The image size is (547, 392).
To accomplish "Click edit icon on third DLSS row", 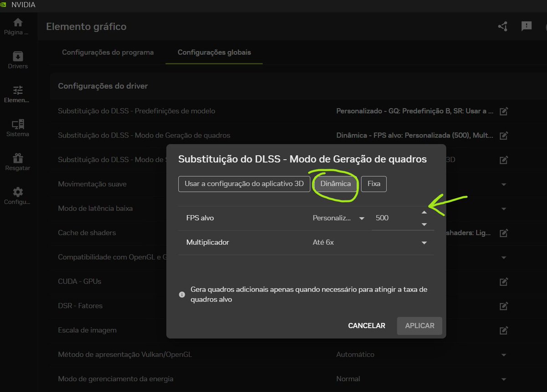I will pyautogui.click(x=504, y=160).
